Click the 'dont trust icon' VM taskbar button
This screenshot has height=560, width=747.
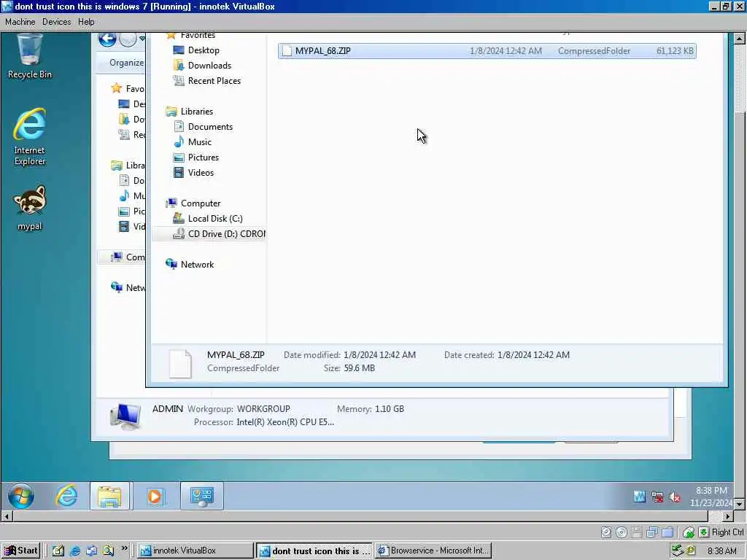click(314, 551)
